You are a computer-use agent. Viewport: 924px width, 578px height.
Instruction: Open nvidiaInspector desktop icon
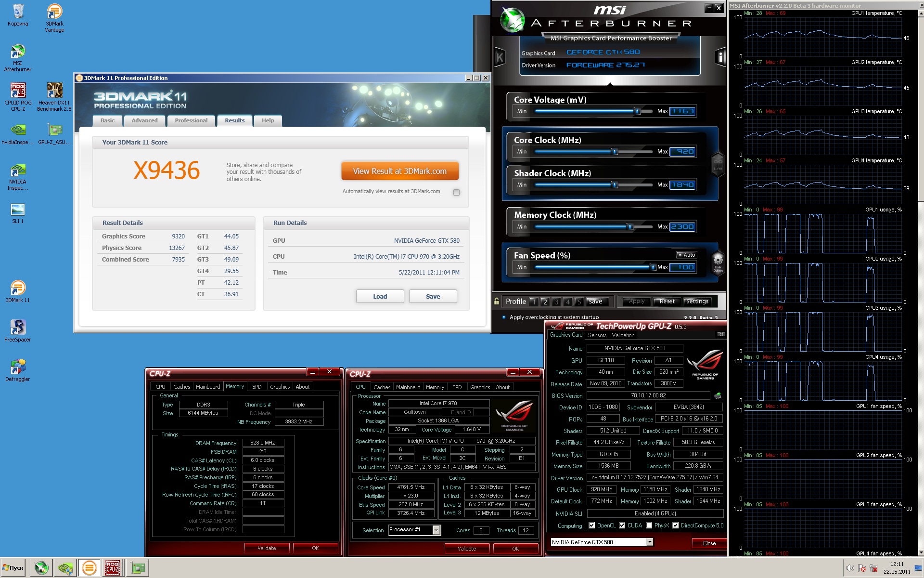(18, 133)
